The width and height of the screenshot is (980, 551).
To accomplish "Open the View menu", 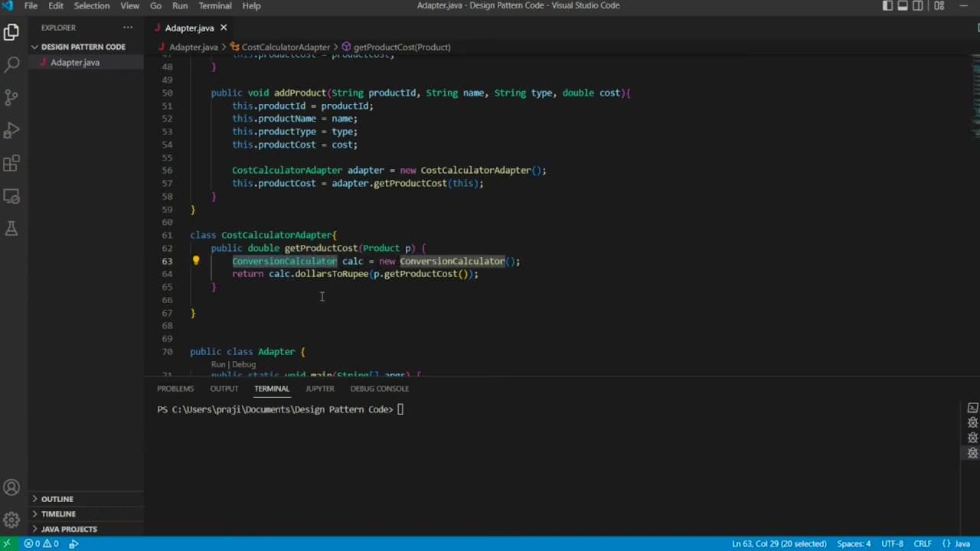I will [x=129, y=5].
